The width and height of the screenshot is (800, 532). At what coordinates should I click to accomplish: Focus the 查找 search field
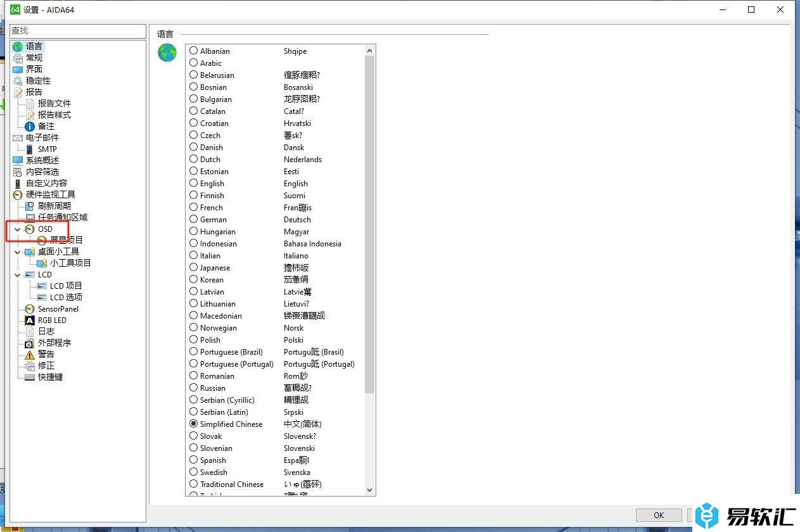(x=78, y=30)
